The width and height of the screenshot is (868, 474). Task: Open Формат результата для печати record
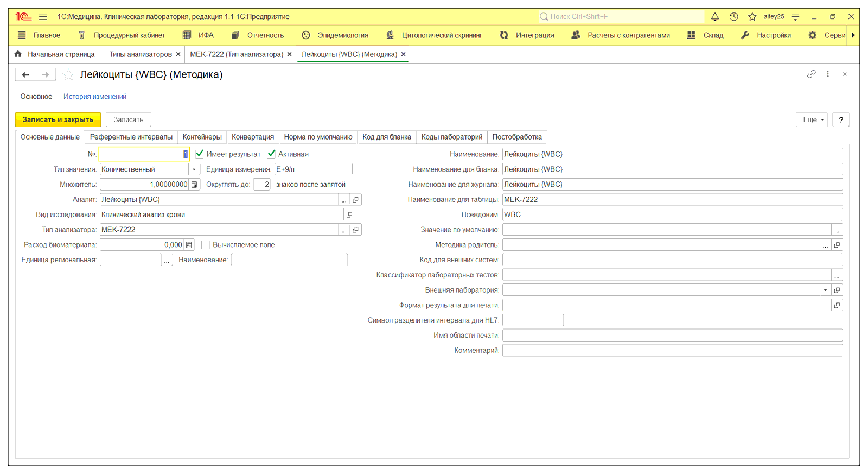point(837,306)
